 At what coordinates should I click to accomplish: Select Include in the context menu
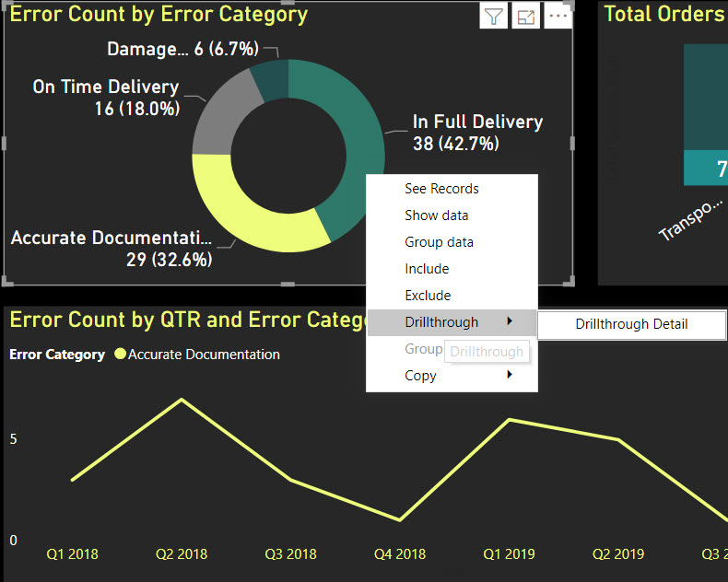click(427, 269)
